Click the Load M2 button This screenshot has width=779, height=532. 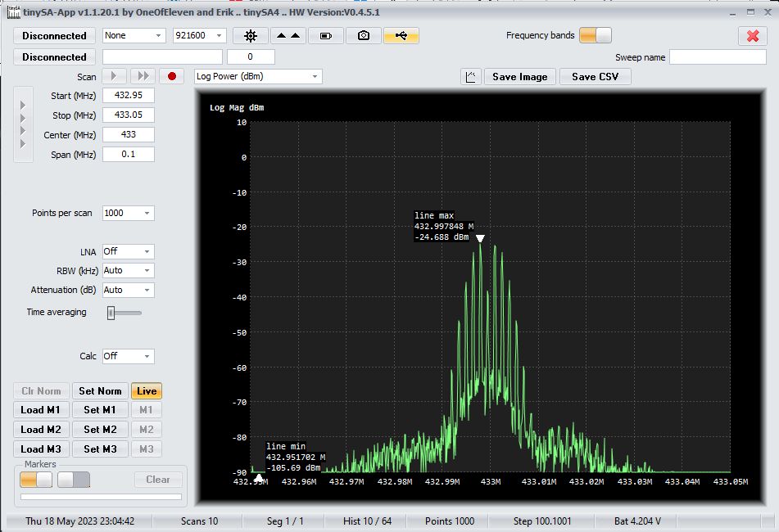point(41,429)
